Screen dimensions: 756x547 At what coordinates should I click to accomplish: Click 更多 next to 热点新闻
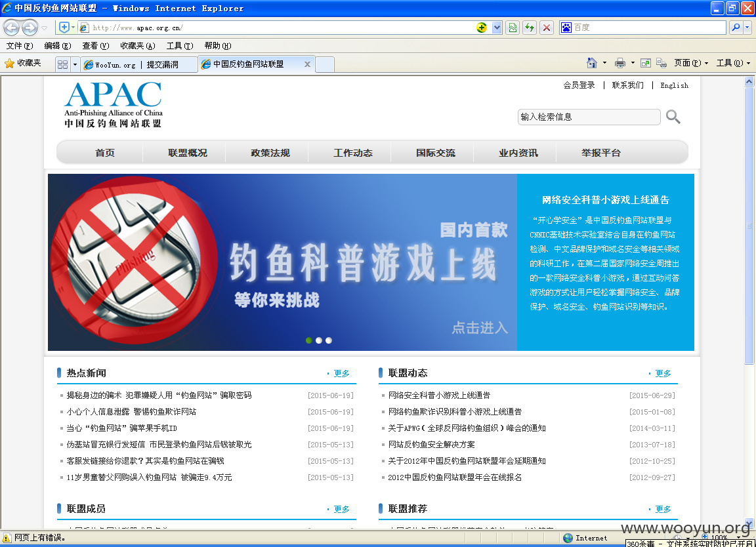point(341,373)
